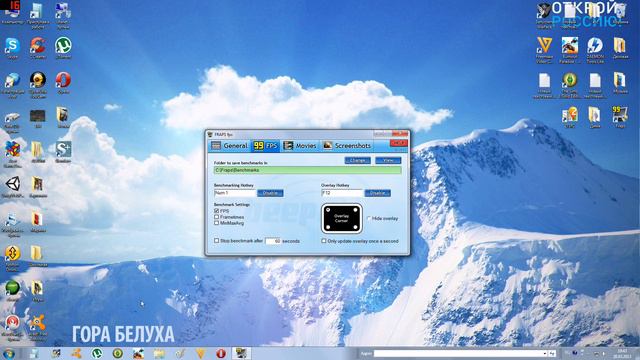
Task: Click the Benchmarking Hotkey field showing Num 1
Action: tap(235, 193)
